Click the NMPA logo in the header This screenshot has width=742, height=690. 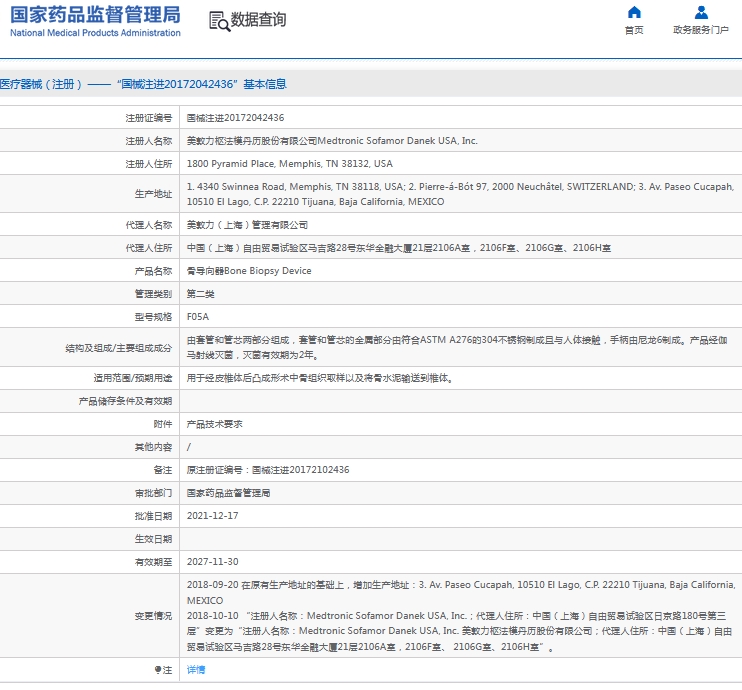(x=95, y=14)
